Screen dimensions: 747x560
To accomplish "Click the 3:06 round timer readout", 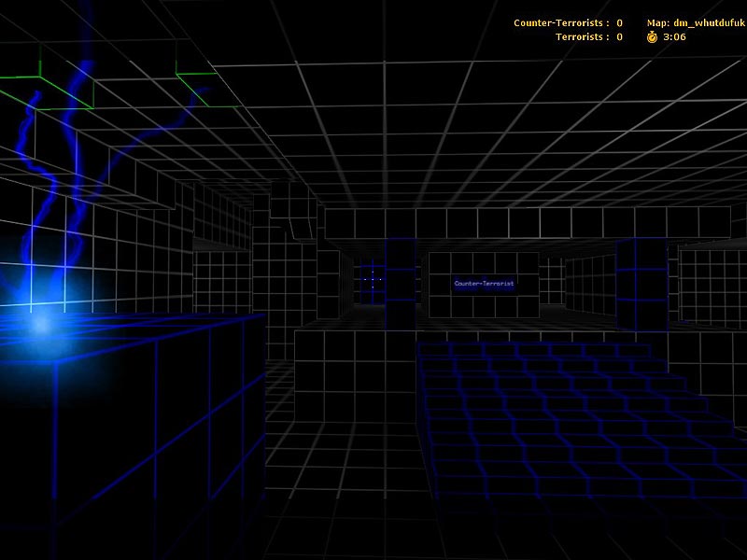I will [x=674, y=37].
